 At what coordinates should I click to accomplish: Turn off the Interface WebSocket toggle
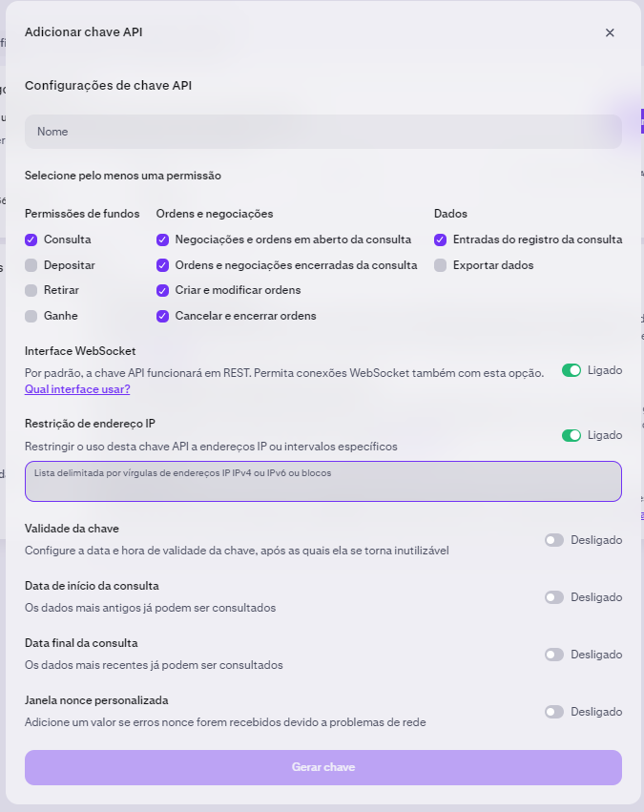[571, 370]
